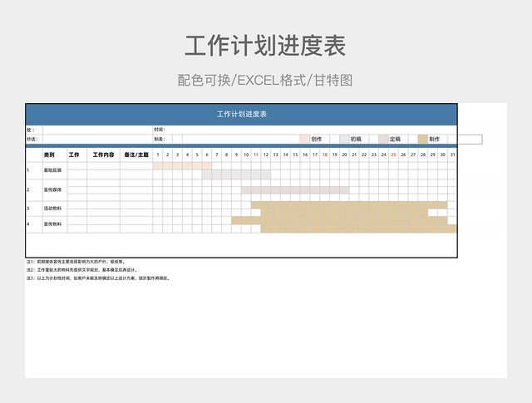
Task: Select the input cell beside 抄送：
Action: [97, 139]
